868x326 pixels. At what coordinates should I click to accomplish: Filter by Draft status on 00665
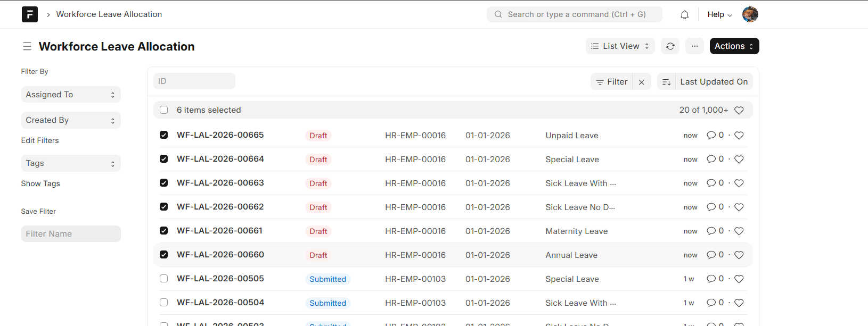tap(318, 136)
